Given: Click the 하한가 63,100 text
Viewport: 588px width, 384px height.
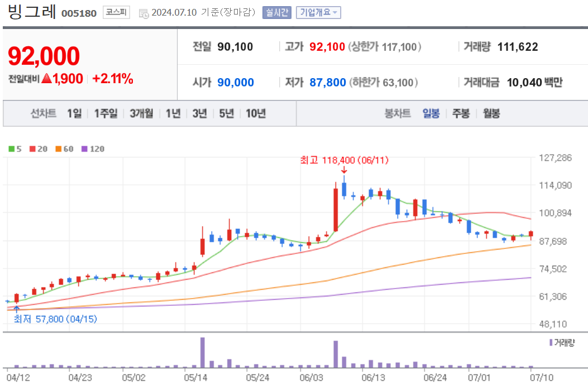Looking at the screenshot, I should (x=383, y=83).
